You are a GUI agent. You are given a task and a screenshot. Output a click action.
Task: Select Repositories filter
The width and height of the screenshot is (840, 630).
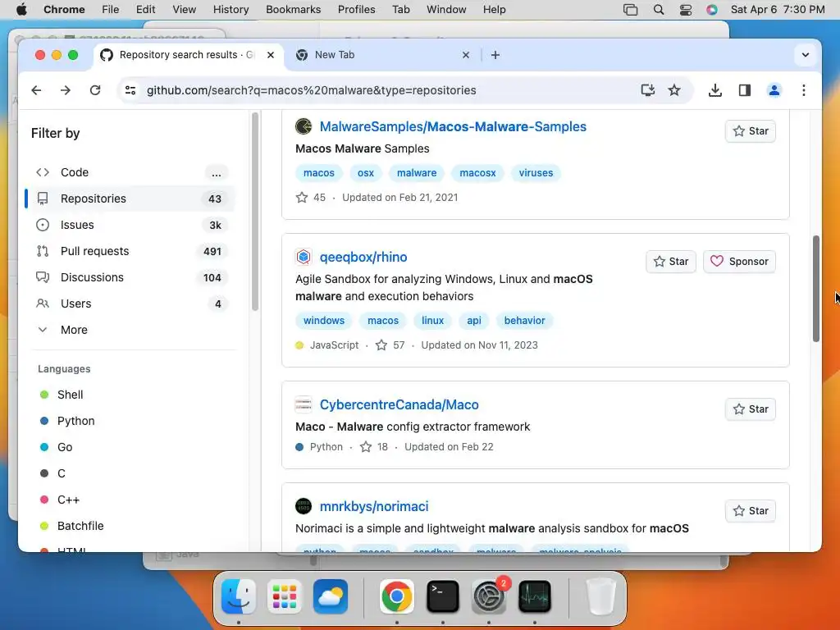coord(131,199)
